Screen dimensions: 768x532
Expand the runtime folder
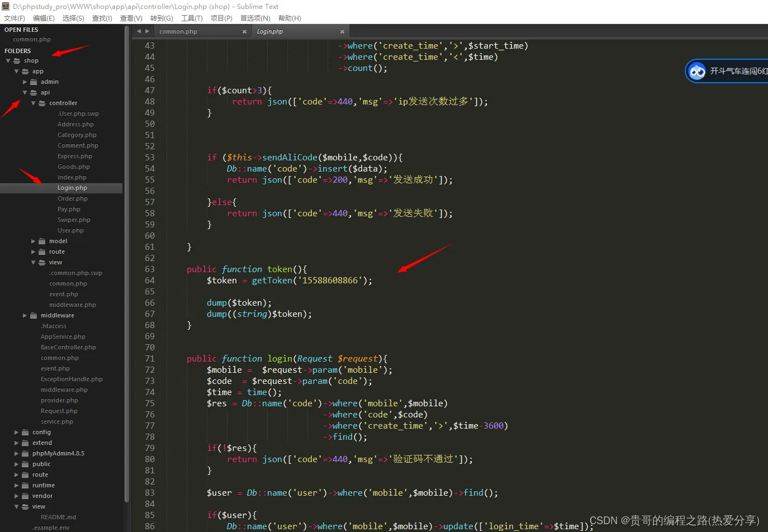point(16,485)
